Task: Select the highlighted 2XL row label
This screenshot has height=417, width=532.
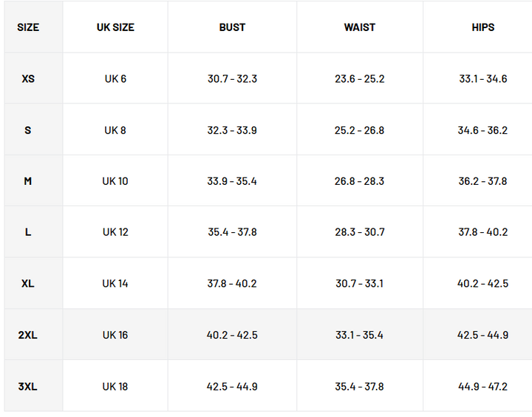Action: point(28,335)
